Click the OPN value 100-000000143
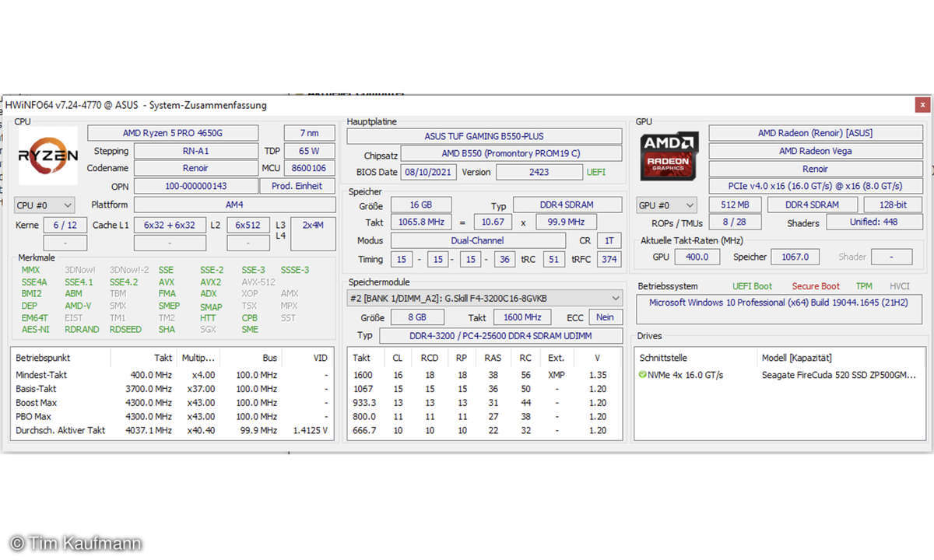The width and height of the screenshot is (934, 560). pos(195,186)
